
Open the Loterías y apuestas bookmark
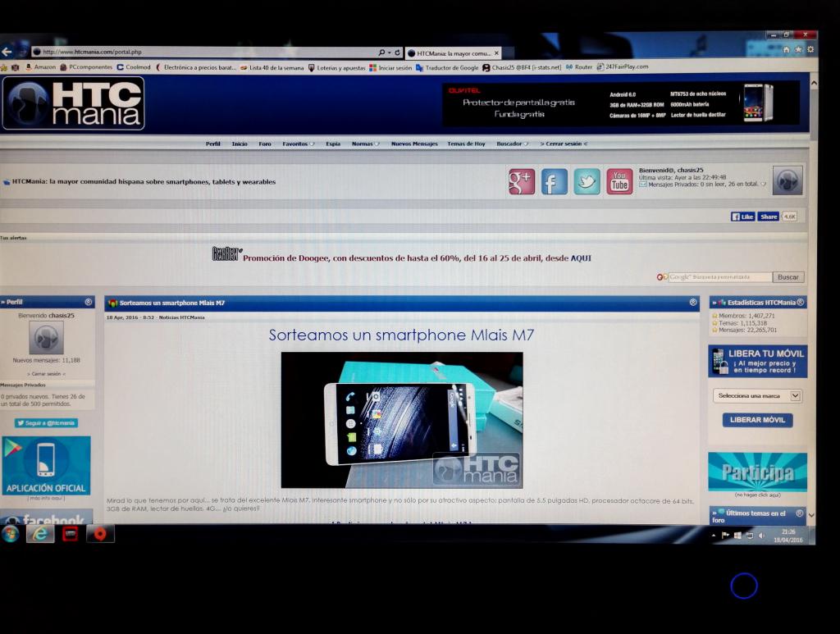(x=336, y=68)
